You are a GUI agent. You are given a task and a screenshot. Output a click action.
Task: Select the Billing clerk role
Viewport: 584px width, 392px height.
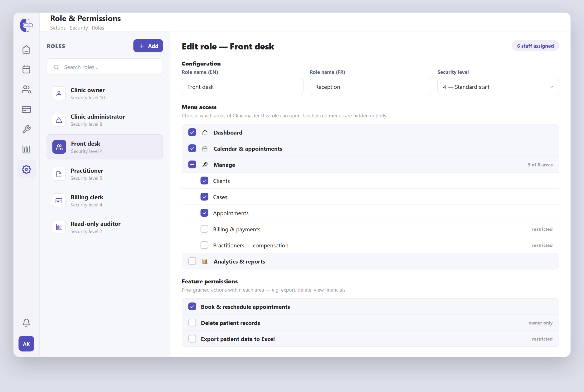click(104, 200)
